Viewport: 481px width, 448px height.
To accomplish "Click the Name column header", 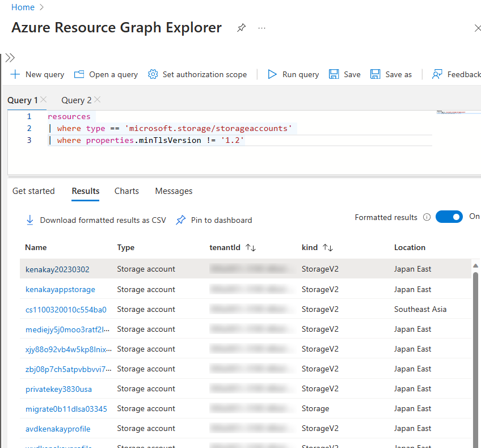I will (36, 247).
